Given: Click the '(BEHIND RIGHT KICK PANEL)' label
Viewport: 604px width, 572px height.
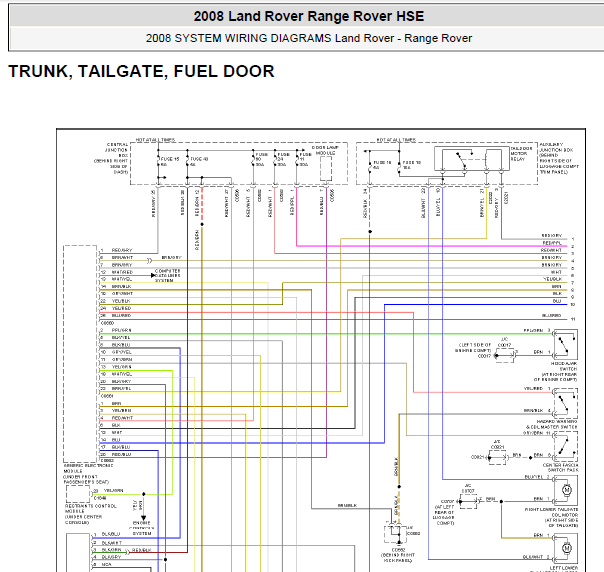Looking at the screenshot, I should point(398,557).
